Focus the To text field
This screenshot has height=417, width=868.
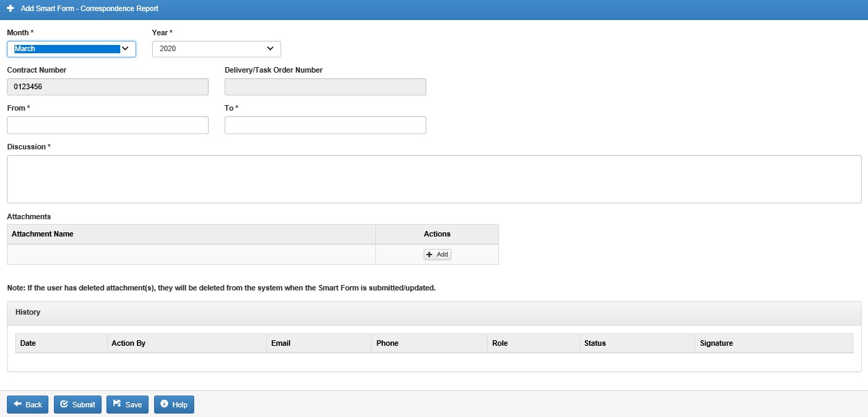325,125
